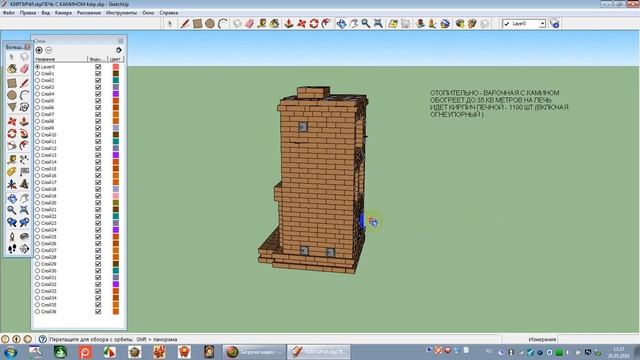Add a new layer with the plus button
The height and width of the screenshot is (360, 640).
click(39, 50)
